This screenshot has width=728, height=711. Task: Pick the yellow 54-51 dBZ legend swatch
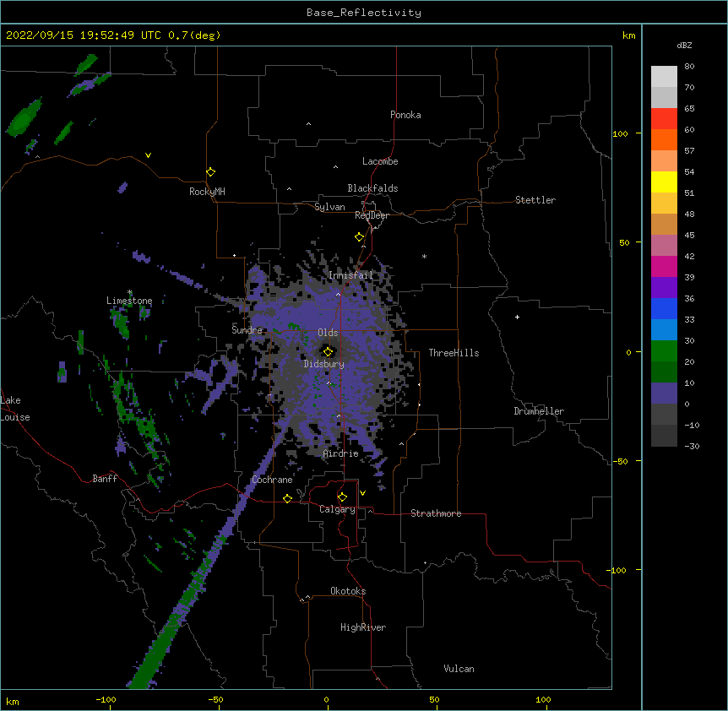tap(664, 182)
